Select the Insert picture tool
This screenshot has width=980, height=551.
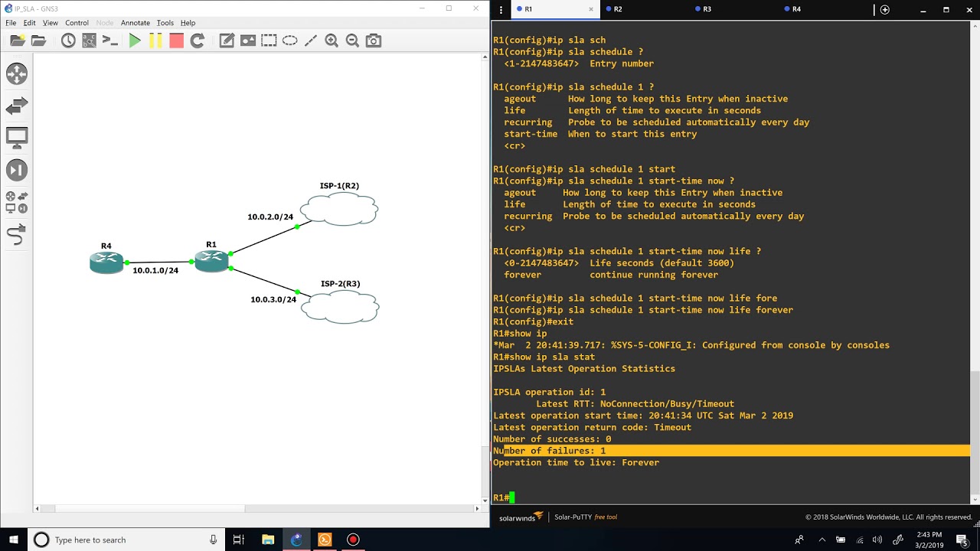[x=248, y=41]
